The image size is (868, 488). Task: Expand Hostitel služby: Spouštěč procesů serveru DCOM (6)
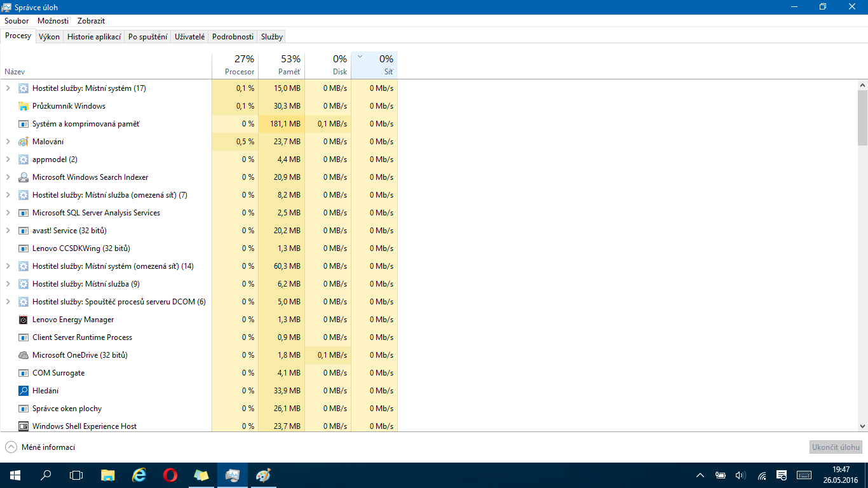pyautogui.click(x=8, y=302)
